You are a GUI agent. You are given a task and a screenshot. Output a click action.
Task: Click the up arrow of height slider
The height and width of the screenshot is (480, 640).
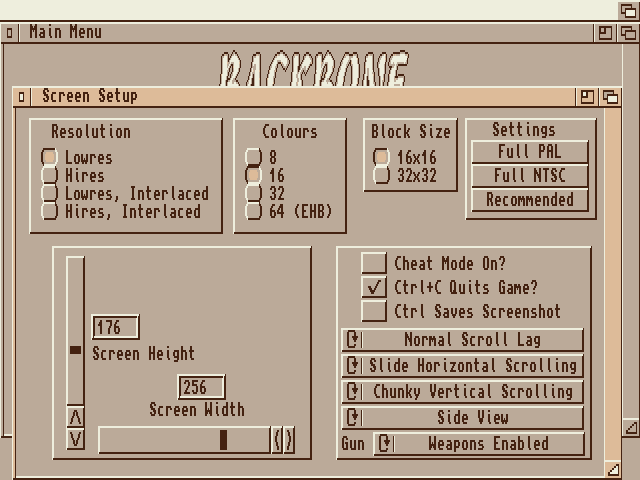coord(76,417)
